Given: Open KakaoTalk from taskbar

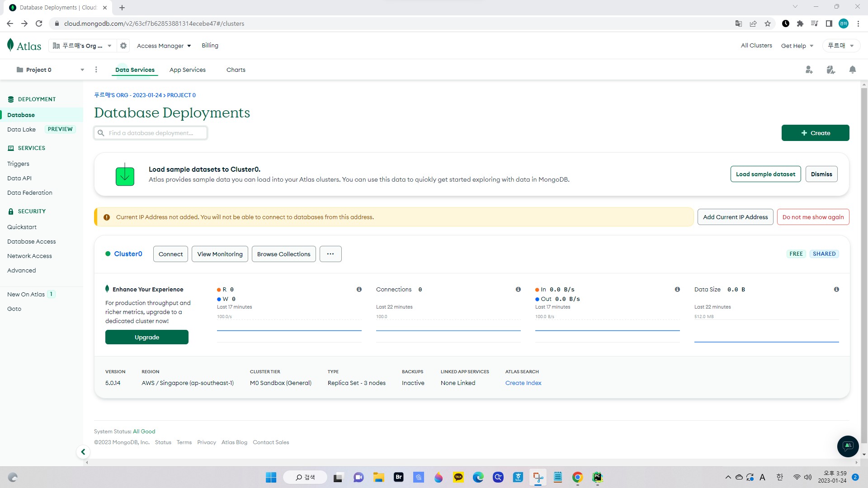Looking at the screenshot, I should tap(458, 477).
